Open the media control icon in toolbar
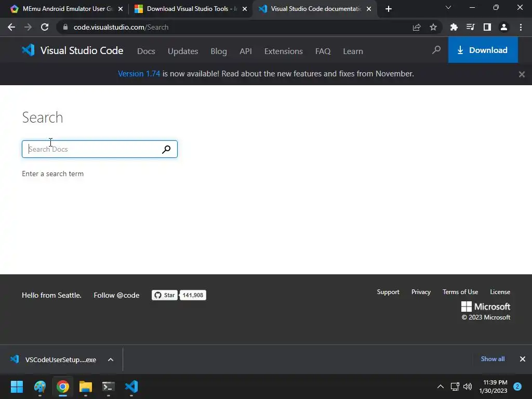Image resolution: width=532 pixels, height=399 pixels. (470, 27)
